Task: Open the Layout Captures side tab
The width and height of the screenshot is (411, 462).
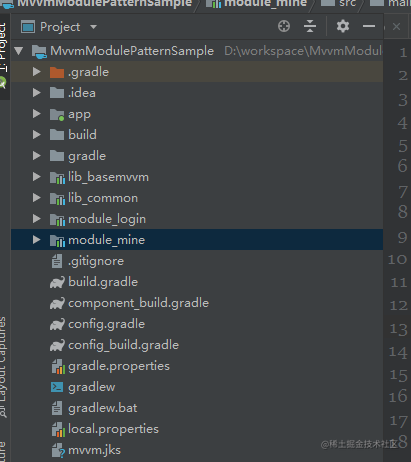Action: coord(3,367)
